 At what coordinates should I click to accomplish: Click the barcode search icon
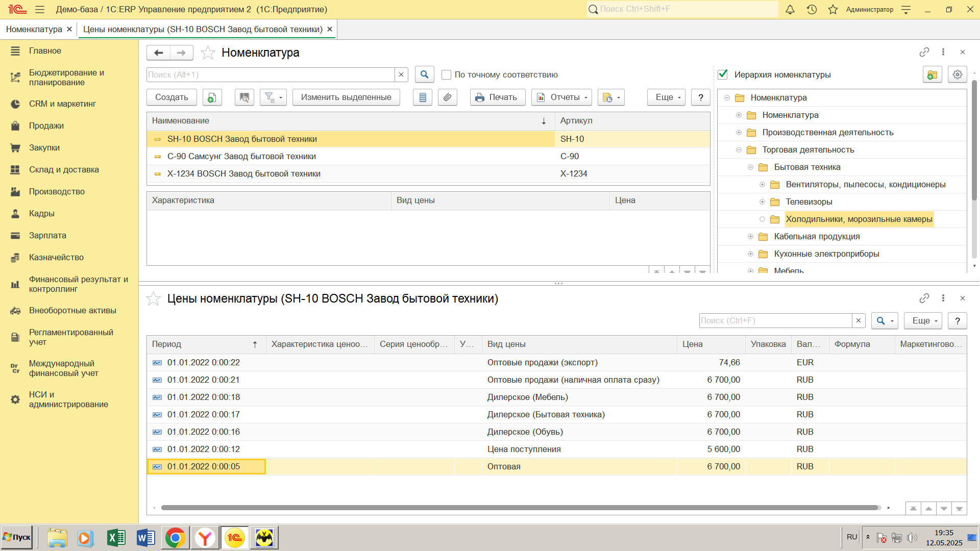[244, 97]
